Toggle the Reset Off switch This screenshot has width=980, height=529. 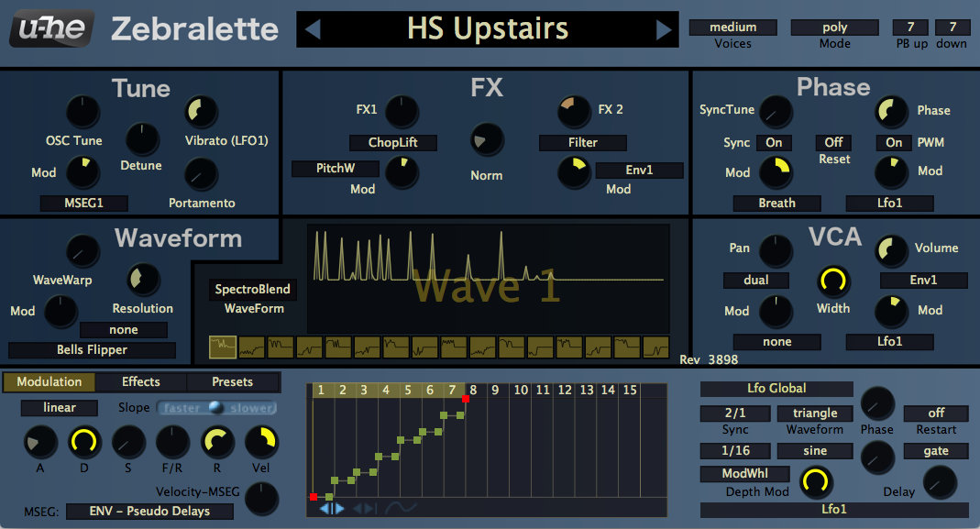coord(833,142)
